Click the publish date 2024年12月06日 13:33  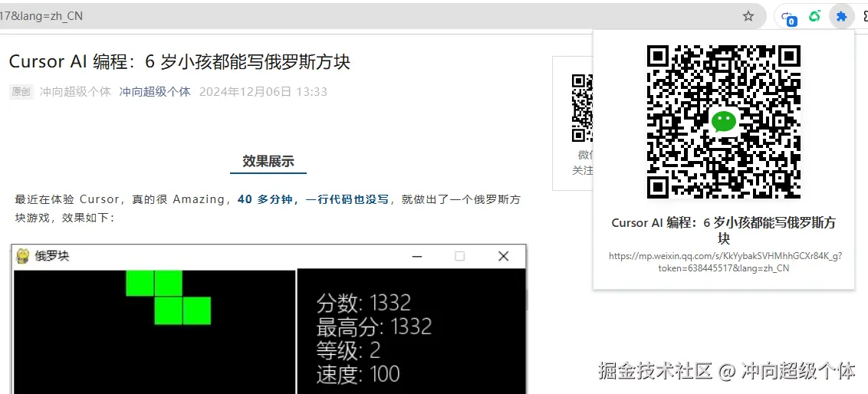263,91
